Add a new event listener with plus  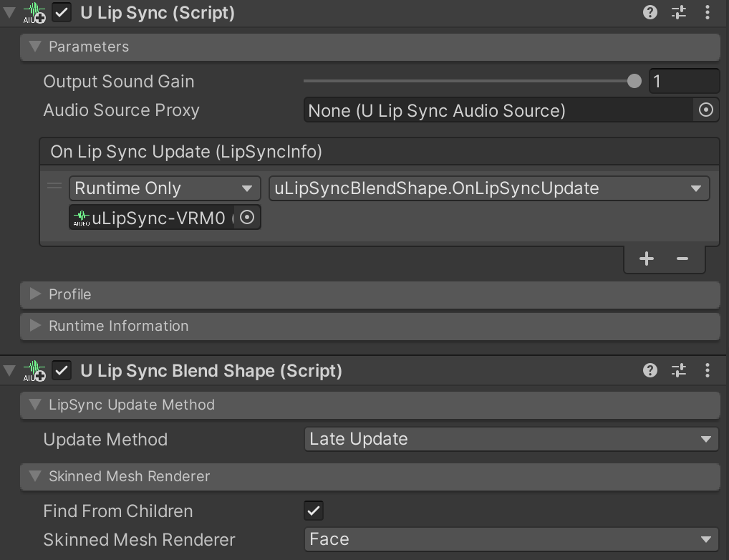[646, 259]
